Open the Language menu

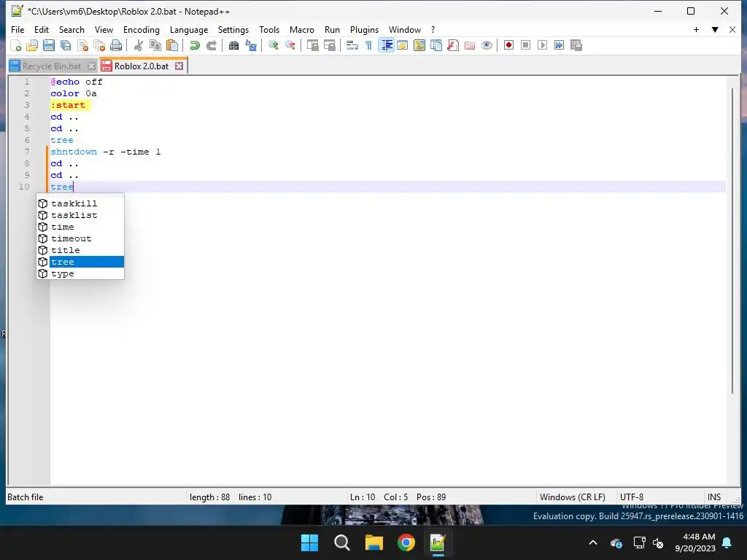coord(189,29)
